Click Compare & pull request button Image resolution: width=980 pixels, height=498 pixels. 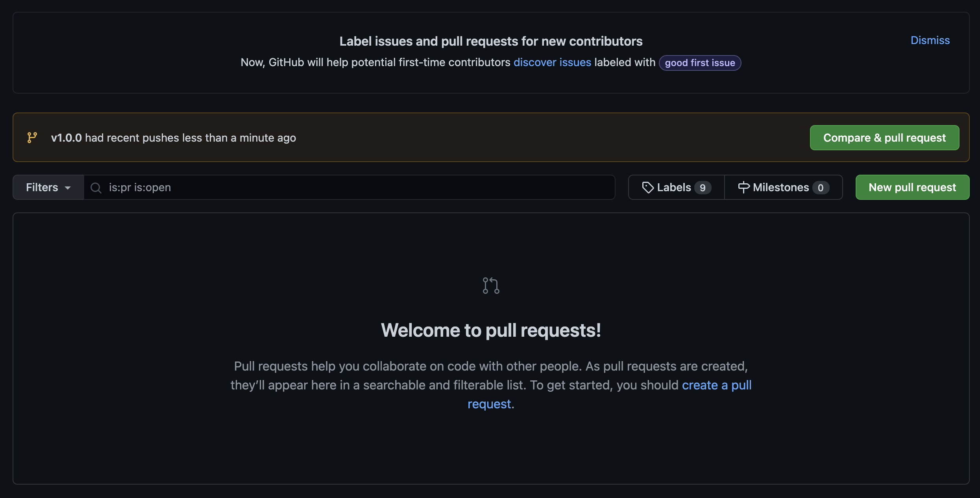click(x=885, y=136)
